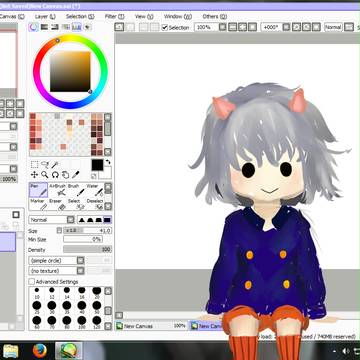Pick a shade in the saturation square
Image resolution: width=360 pixels, height=360 pixels.
point(70,71)
